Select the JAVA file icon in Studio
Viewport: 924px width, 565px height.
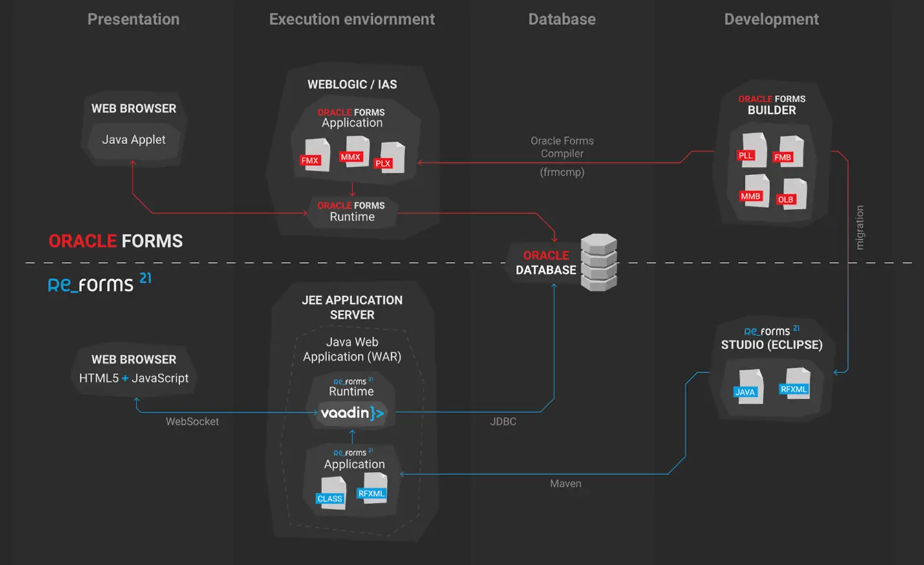pos(749,387)
